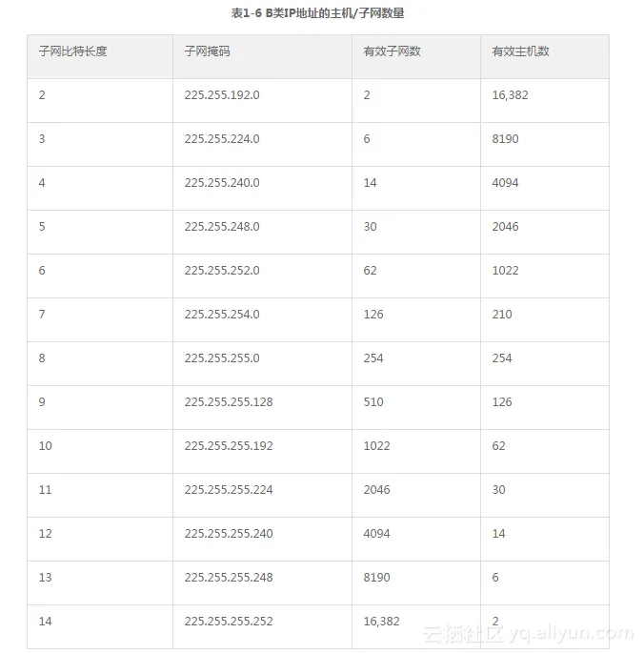The height and width of the screenshot is (654, 644).
Task: Select subnet mask cell 225.255.192.0
Action: coord(221,95)
